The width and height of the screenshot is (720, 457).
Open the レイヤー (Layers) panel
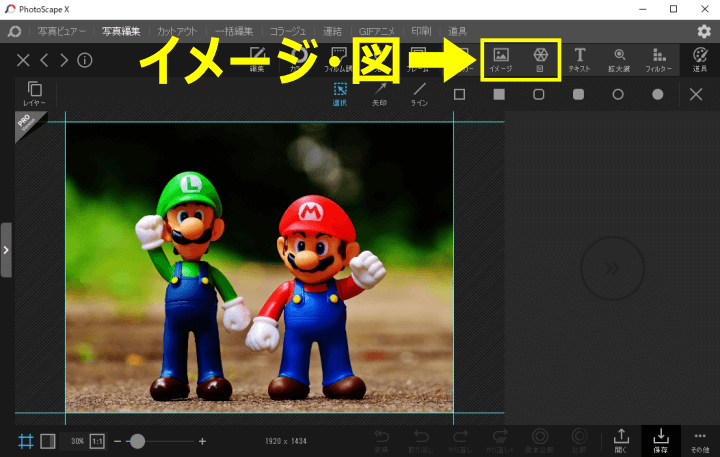34,94
